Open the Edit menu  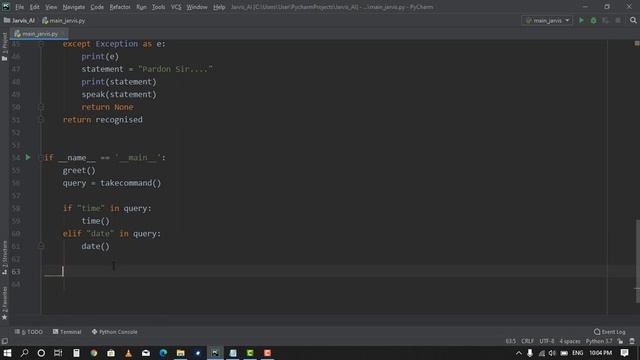[35, 7]
